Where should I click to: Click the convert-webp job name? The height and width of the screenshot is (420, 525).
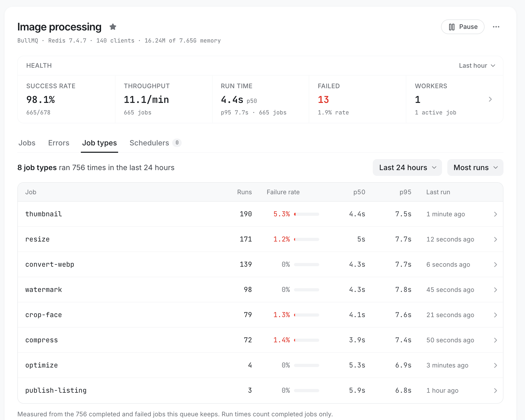click(50, 264)
